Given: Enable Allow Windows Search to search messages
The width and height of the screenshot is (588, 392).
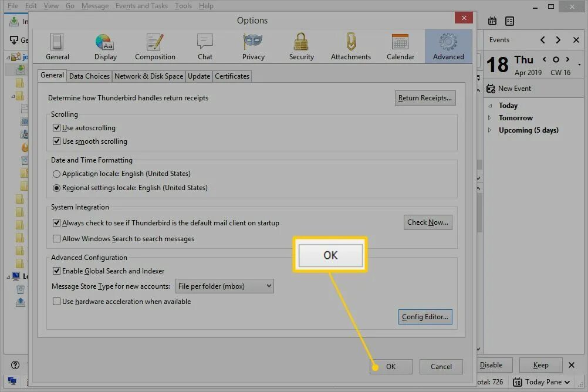Looking at the screenshot, I should (x=56, y=239).
